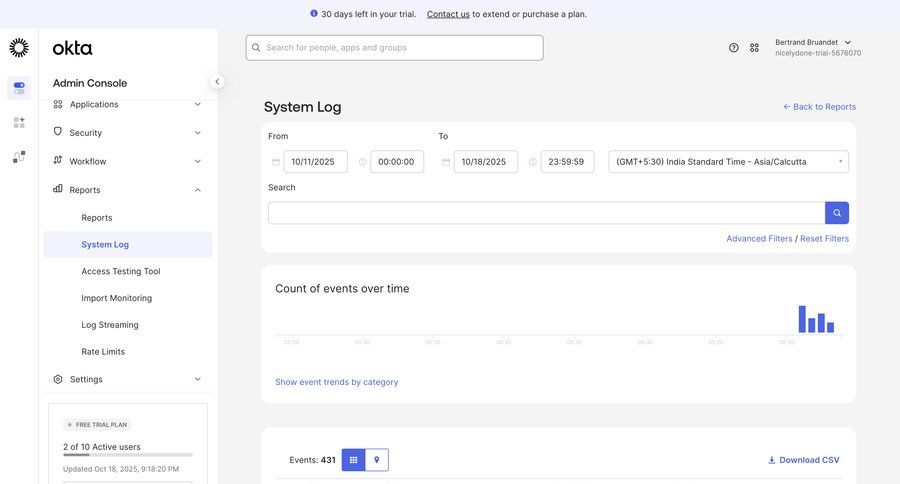
Task: Expand the Security menu chevron
Action: click(x=197, y=133)
